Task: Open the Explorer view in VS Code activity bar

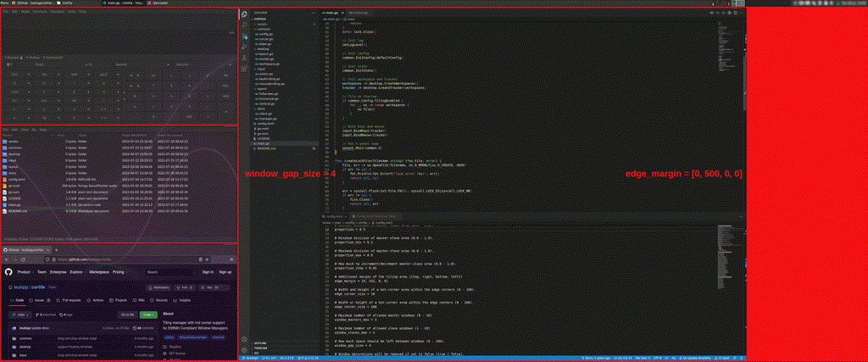Action: point(244,14)
